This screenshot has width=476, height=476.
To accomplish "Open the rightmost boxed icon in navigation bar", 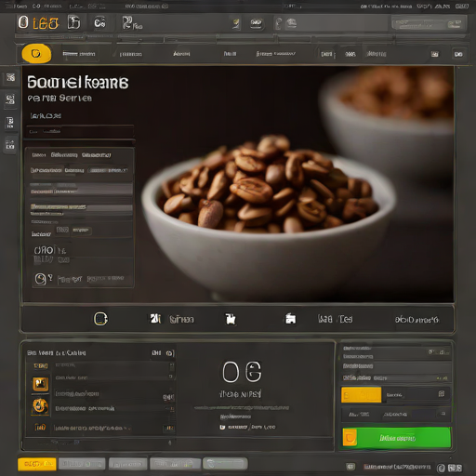I will tap(458, 54).
